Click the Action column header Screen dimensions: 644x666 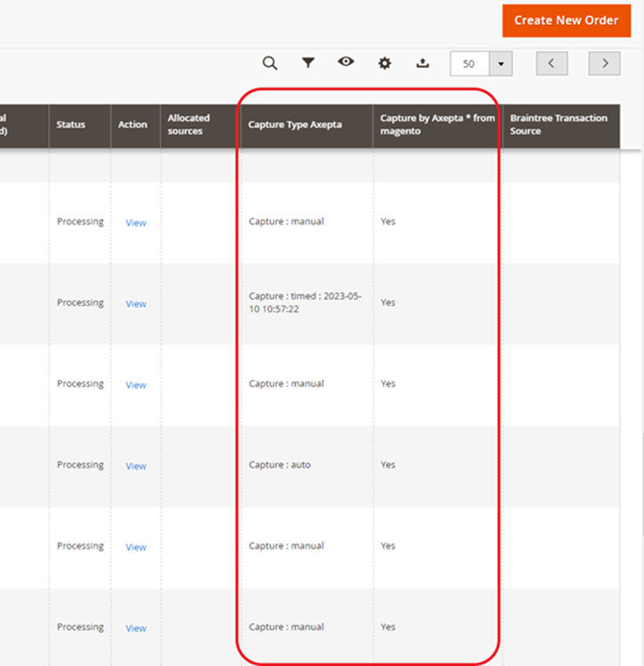(x=133, y=125)
